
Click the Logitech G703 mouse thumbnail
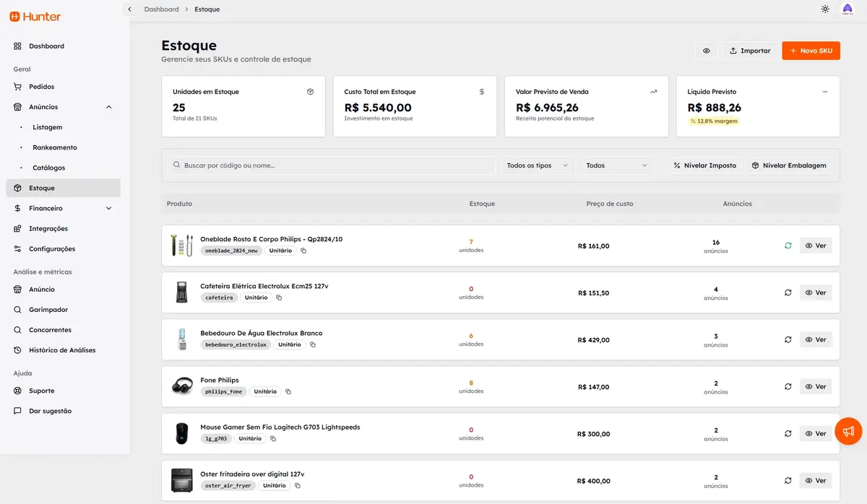(181, 433)
